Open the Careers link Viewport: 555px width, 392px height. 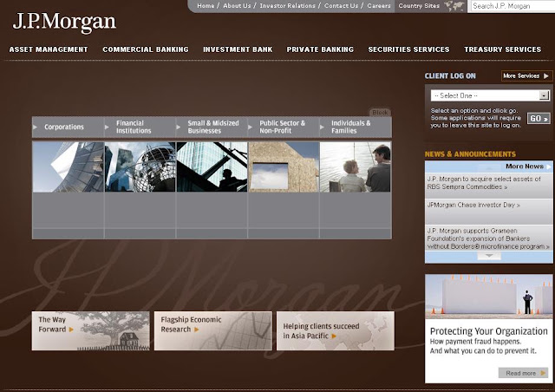[x=379, y=6]
